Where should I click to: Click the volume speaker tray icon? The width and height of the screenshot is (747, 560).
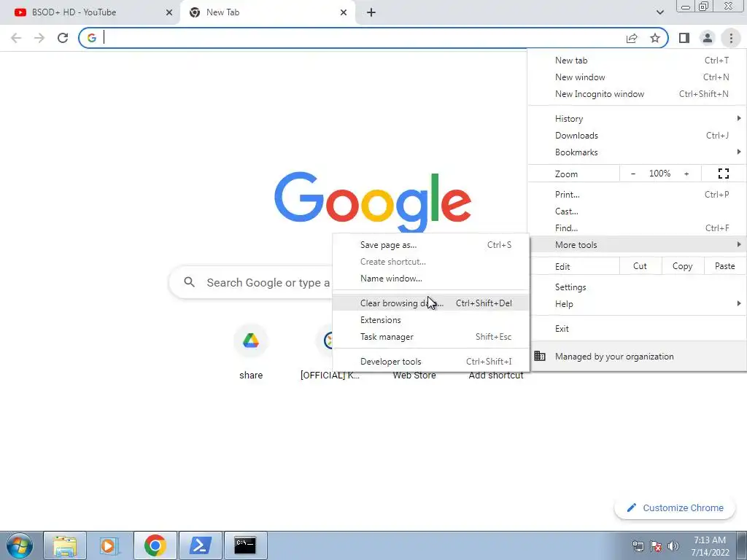coord(673,546)
